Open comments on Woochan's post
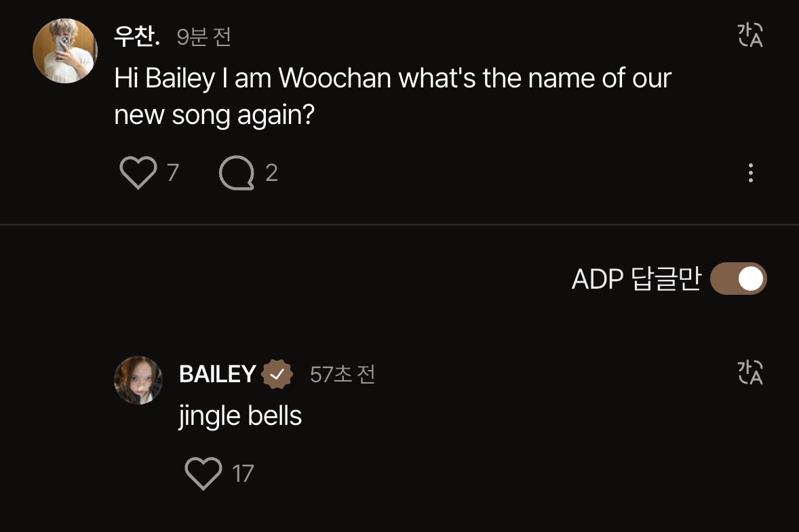 point(236,173)
